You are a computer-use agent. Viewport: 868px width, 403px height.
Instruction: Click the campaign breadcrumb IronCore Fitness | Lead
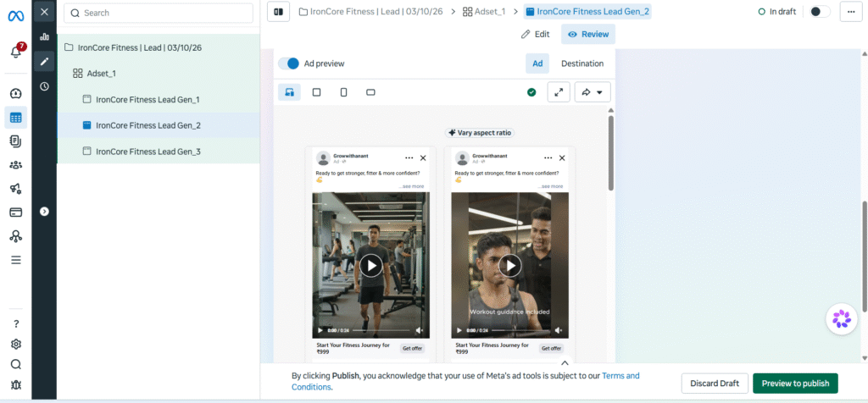[x=371, y=12]
